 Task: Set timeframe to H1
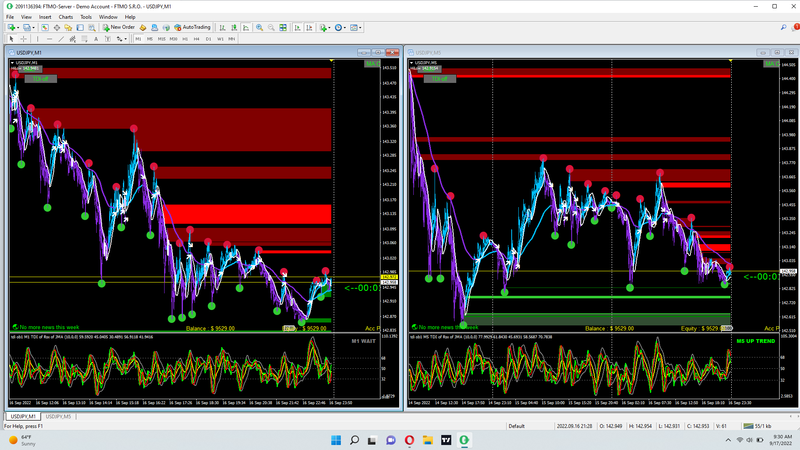coord(185,39)
